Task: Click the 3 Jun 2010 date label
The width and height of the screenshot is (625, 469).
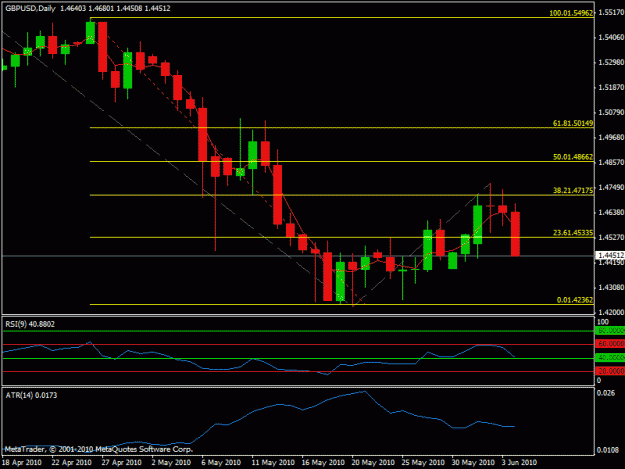Action: click(519, 462)
